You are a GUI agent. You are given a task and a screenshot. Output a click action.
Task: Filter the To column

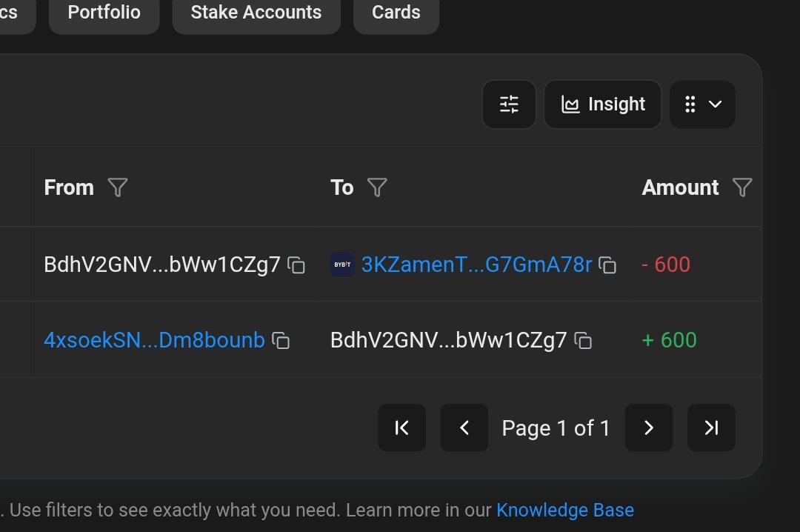(377, 187)
